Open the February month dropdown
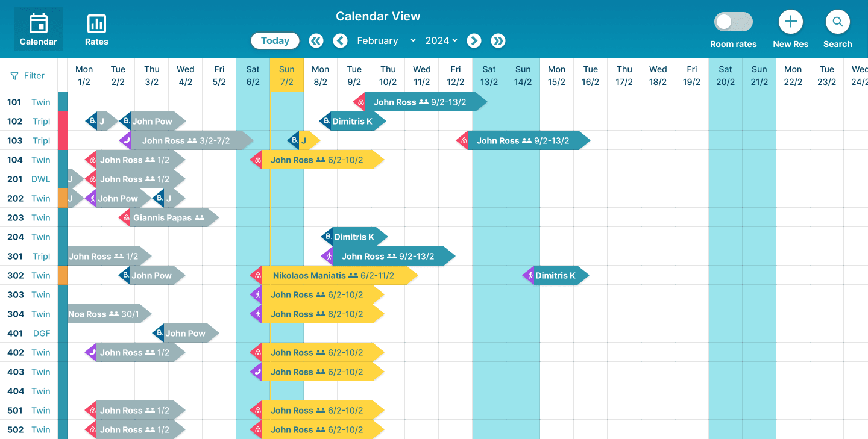868x439 pixels. coord(386,40)
